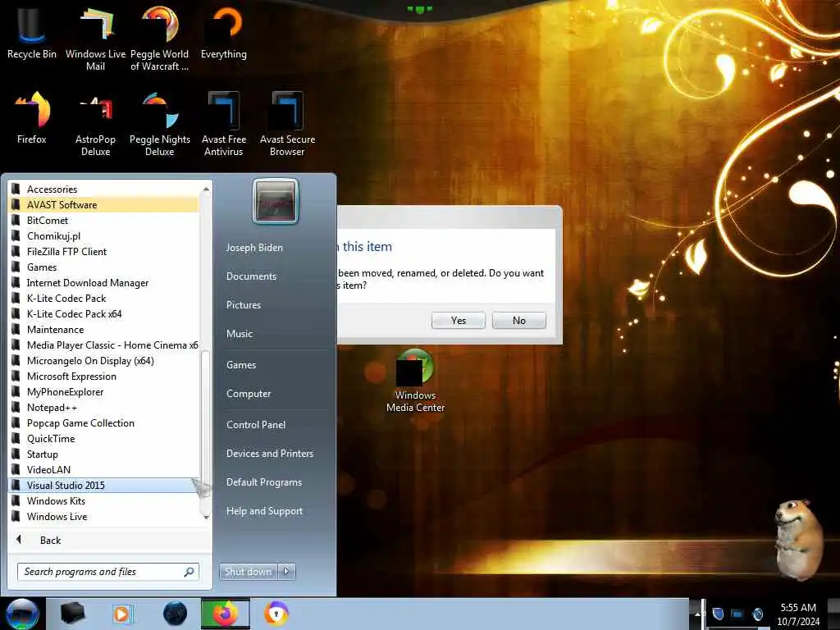Image resolution: width=840 pixels, height=630 pixels.
Task: Switch to Firefox in the taskbar
Action: tap(226, 614)
